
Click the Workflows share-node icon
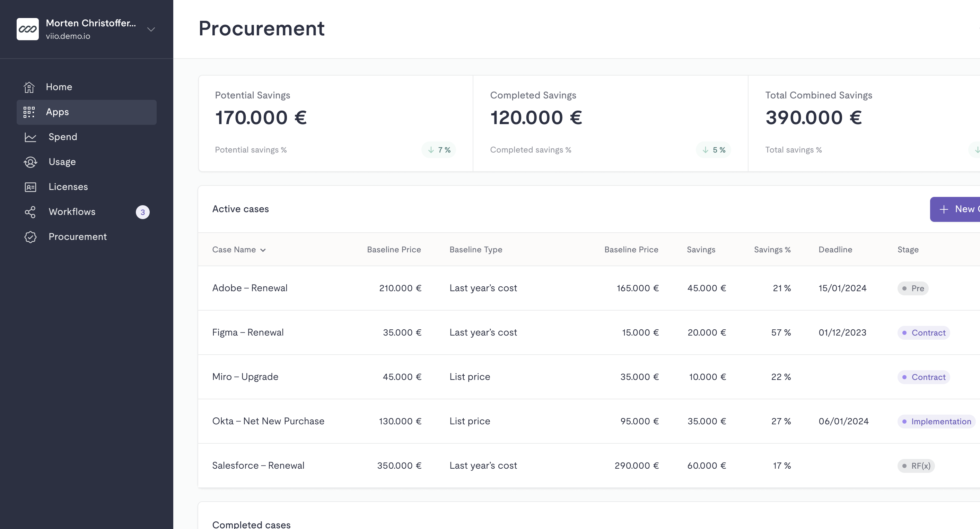(30, 212)
